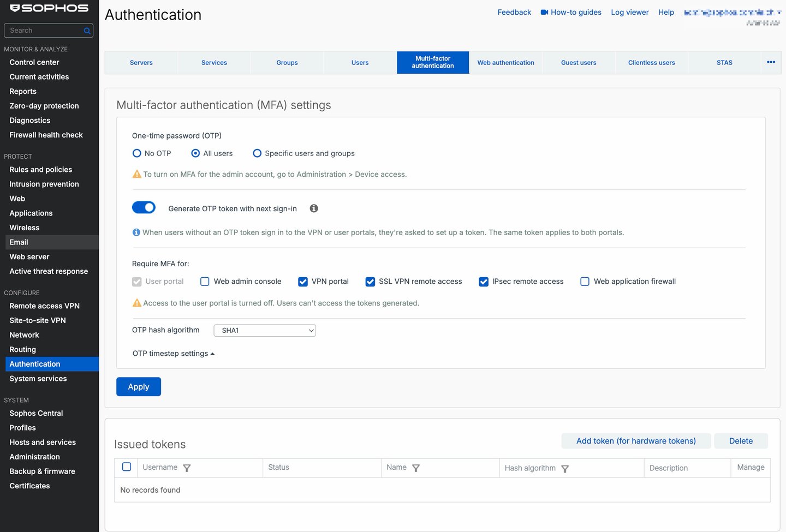Enable MFA for Web admin console

pyautogui.click(x=205, y=282)
